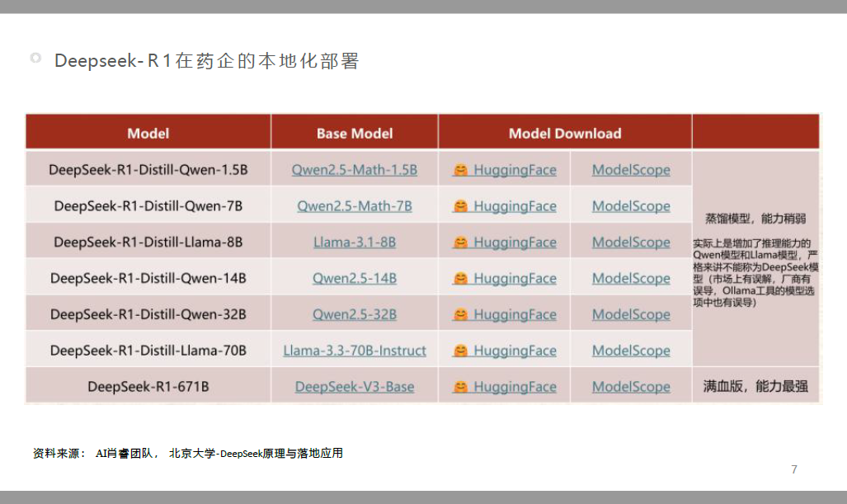
Task: Select the DeepSeek-R1-Distill-Qwen-7B model cell
Action: coord(148,206)
